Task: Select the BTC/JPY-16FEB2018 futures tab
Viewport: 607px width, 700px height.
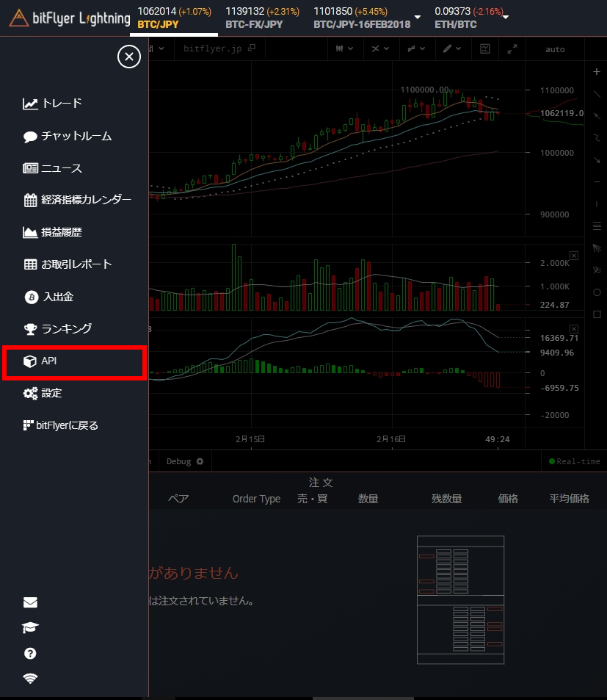Action: coord(362,18)
